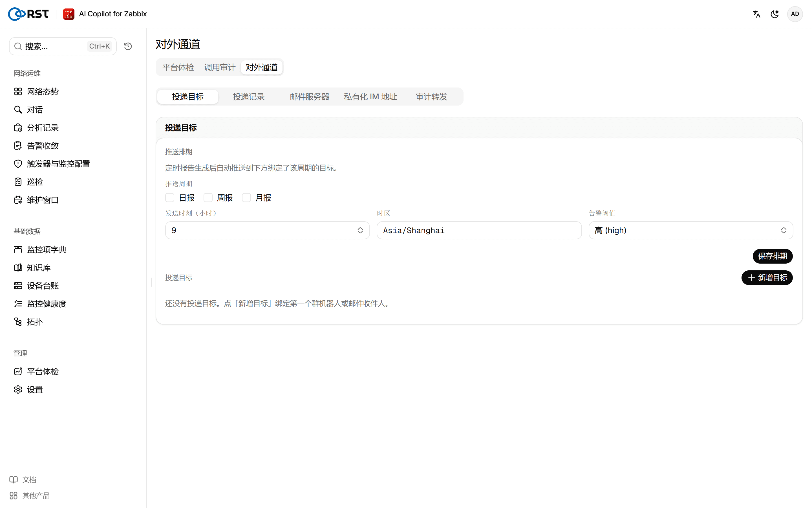Screen dimensions: 812x508
Task: Switch to 审计转发 sub-tab
Action: (x=431, y=97)
